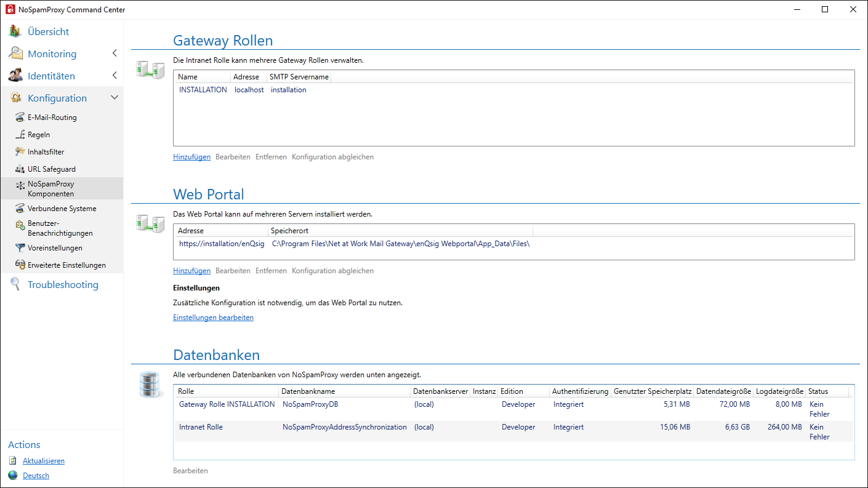This screenshot has width=868, height=488.
Task: Open the Übersicht page
Action: pyautogui.click(x=48, y=31)
